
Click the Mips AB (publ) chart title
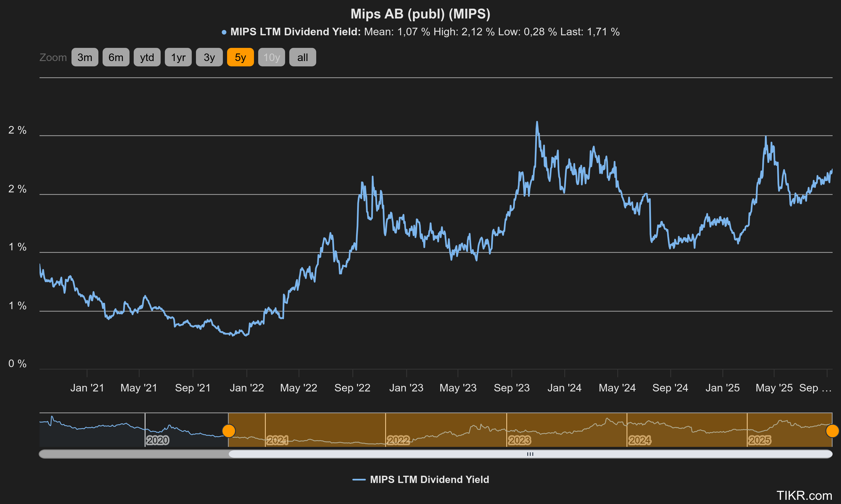pos(420,14)
